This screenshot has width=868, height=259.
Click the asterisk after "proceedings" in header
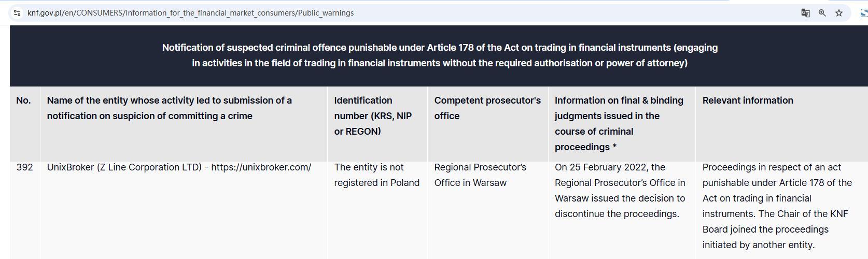point(614,147)
